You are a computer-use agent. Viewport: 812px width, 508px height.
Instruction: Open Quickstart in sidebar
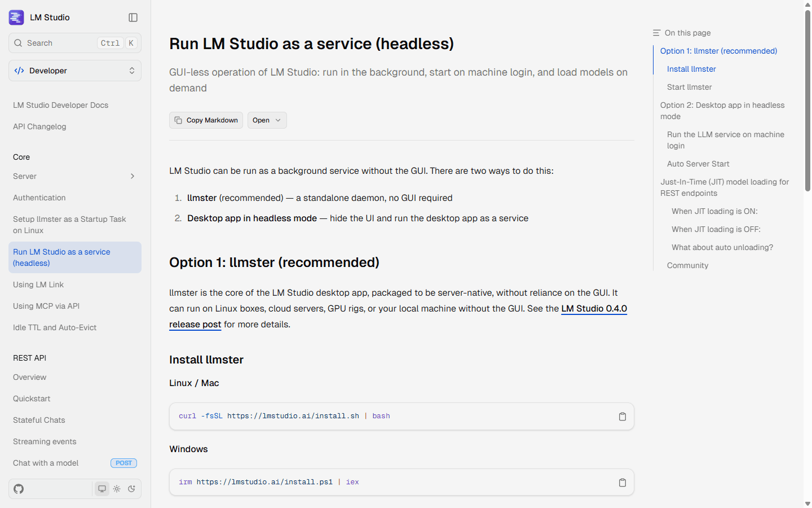coord(32,398)
